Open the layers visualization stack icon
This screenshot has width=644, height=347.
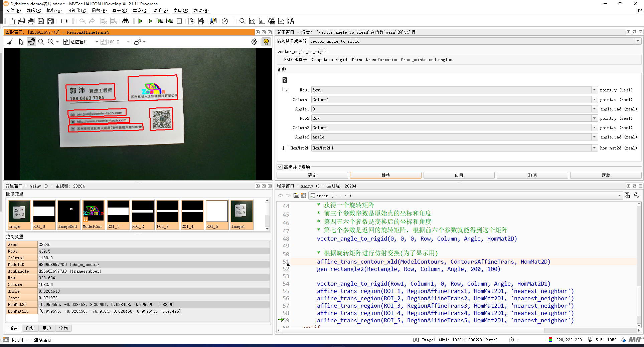254,42
